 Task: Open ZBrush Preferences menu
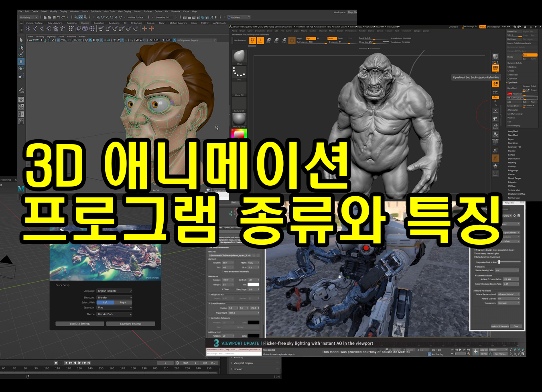pos(351,30)
